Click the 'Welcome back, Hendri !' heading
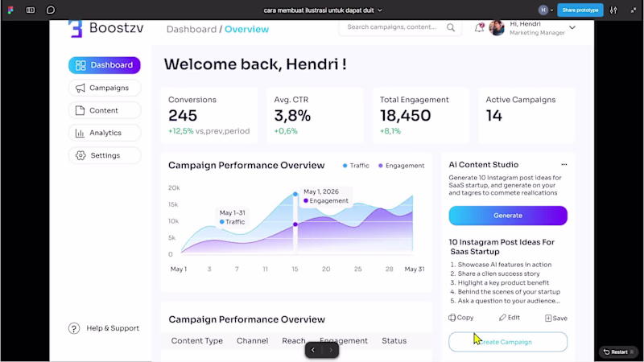This screenshot has height=362, width=644. coord(255,64)
